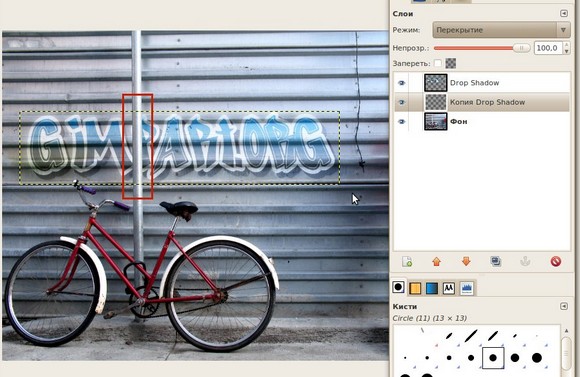The height and width of the screenshot is (377, 580).
Task: Click the Непрозр. opacity slider handle
Action: [522, 48]
